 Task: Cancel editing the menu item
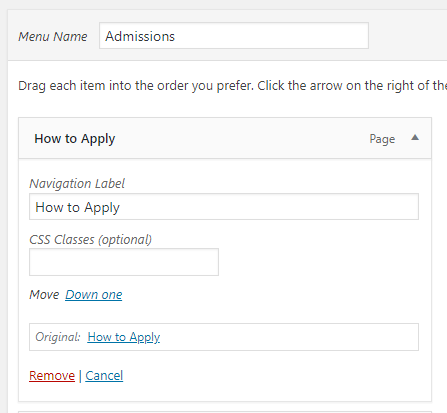(x=104, y=376)
